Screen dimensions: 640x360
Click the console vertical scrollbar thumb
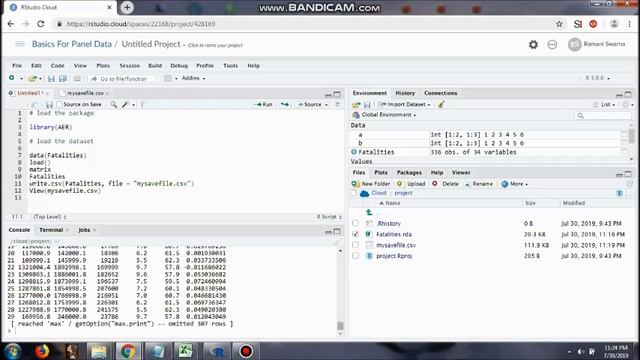pyautogui.click(x=340, y=326)
